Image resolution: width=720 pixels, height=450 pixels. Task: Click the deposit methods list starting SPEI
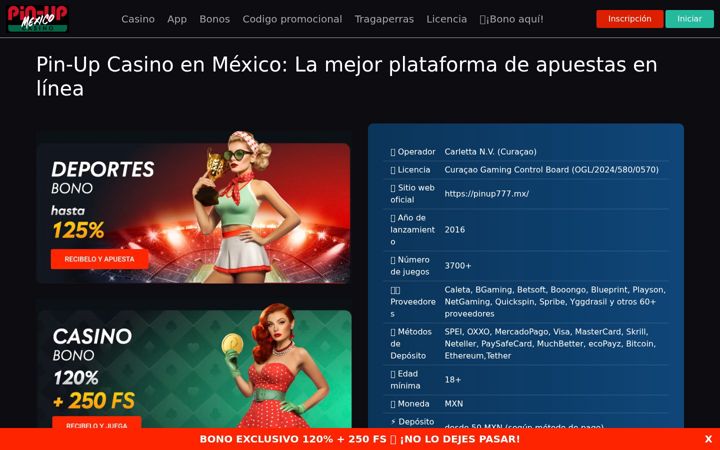550,343
